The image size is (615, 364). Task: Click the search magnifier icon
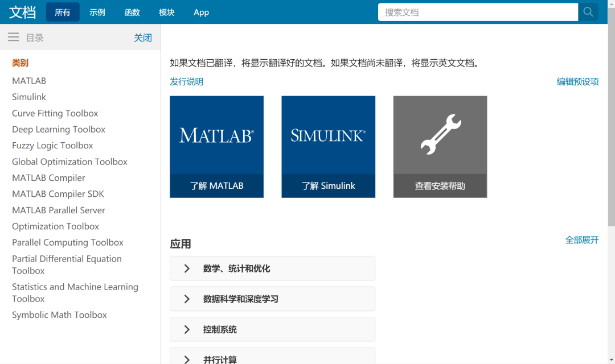588,11
